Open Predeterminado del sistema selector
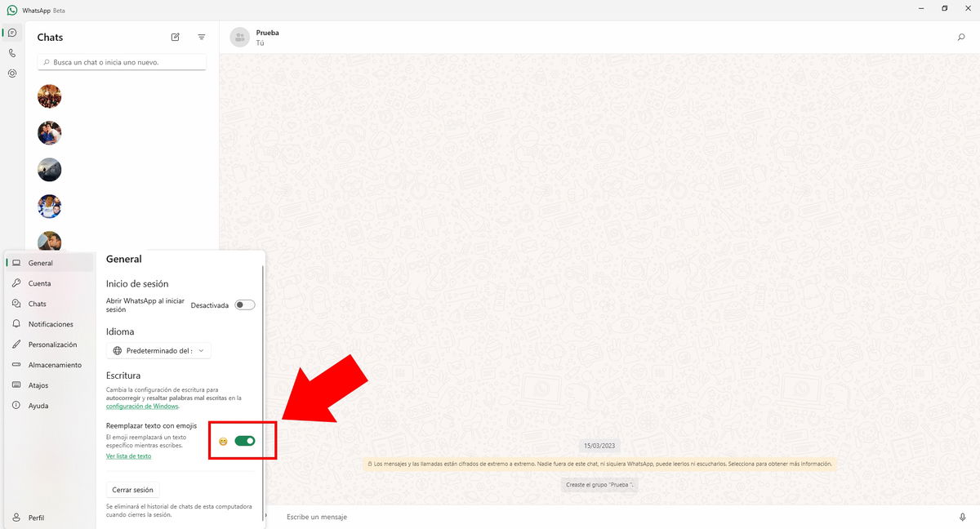This screenshot has width=980, height=529. click(x=158, y=349)
